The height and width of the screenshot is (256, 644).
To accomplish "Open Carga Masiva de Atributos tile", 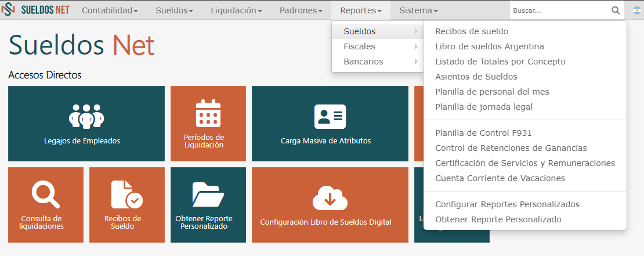I will point(330,124).
